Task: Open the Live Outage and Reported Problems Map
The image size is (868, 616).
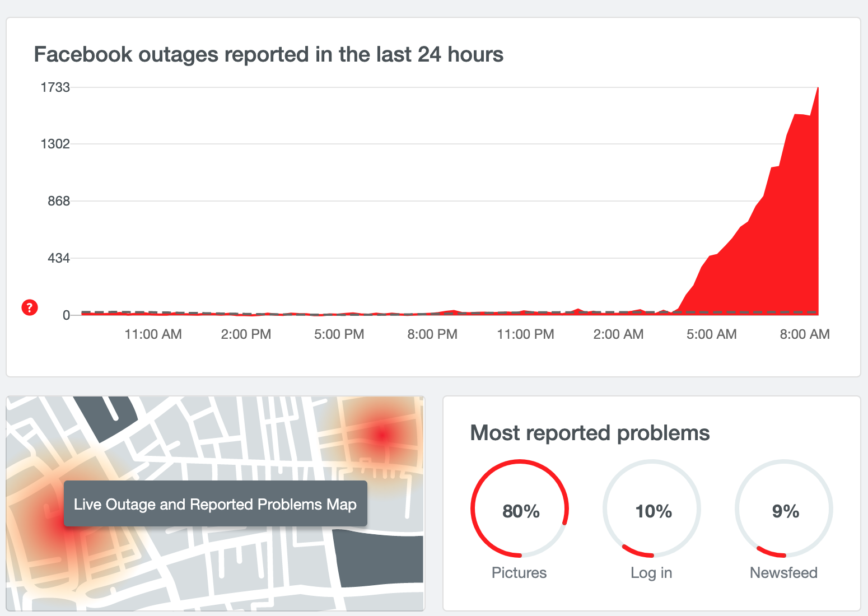Action: [x=215, y=504]
